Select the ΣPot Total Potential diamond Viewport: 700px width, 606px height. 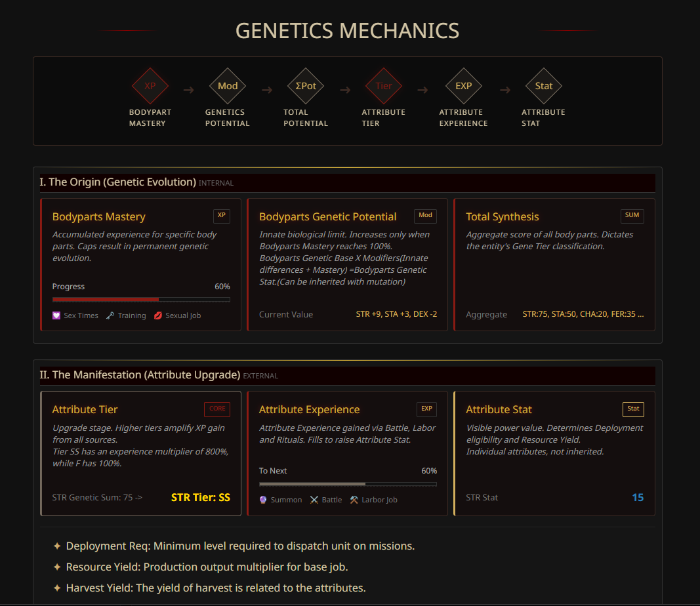click(306, 86)
